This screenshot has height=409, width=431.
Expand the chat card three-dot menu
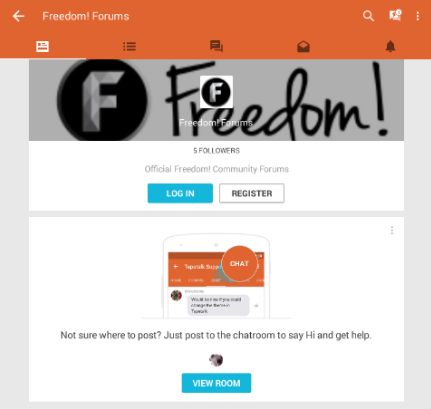click(x=392, y=230)
